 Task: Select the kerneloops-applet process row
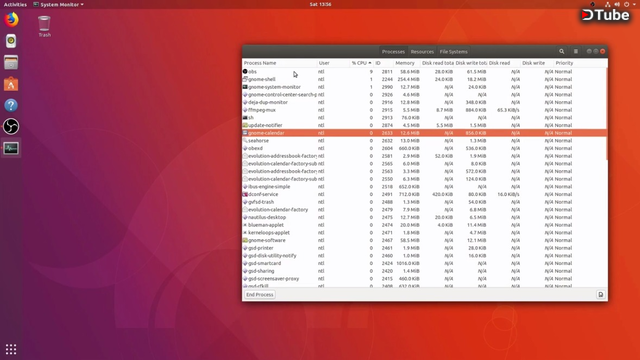pyautogui.click(x=424, y=233)
